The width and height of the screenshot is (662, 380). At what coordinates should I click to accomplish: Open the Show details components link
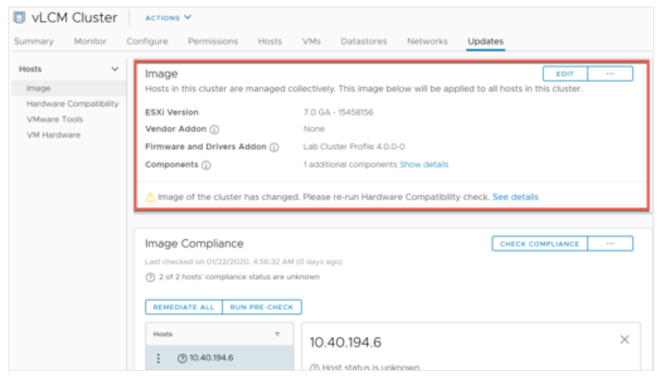click(x=424, y=165)
